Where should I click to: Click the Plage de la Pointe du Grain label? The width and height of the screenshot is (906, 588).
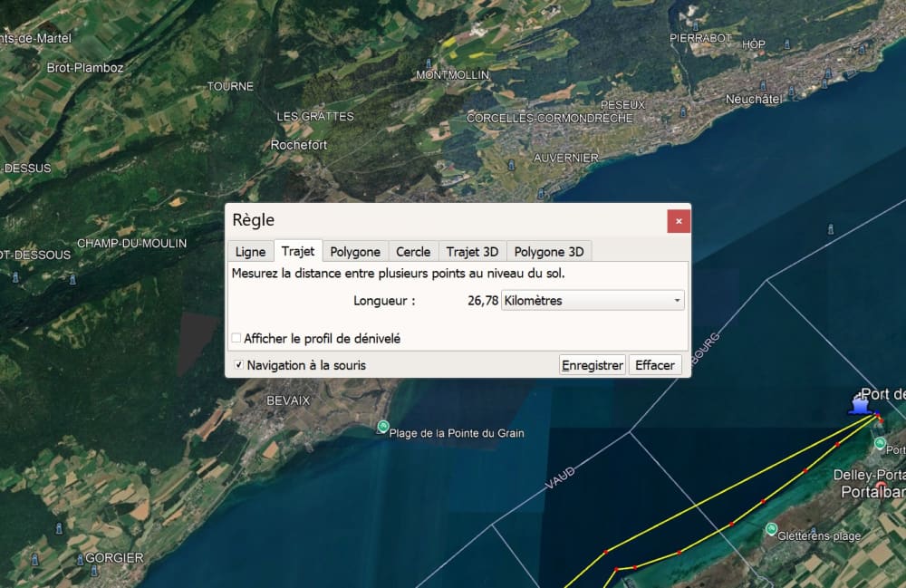pyautogui.click(x=457, y=433)
